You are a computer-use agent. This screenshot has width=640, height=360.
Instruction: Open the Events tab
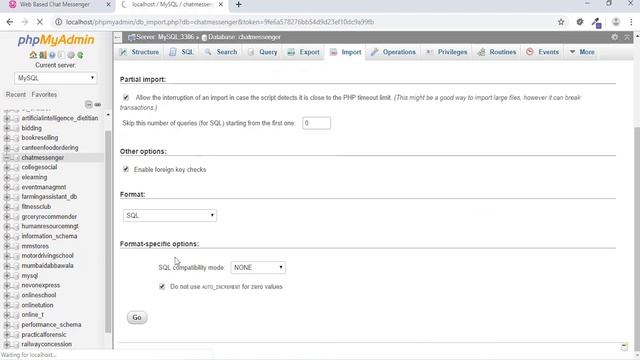(x=543, y=52)
